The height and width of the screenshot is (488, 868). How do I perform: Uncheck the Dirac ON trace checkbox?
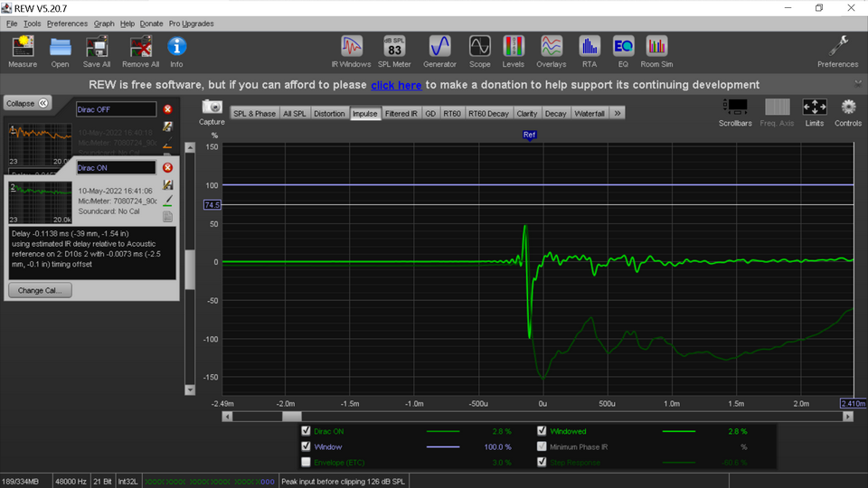coord(307,431)
